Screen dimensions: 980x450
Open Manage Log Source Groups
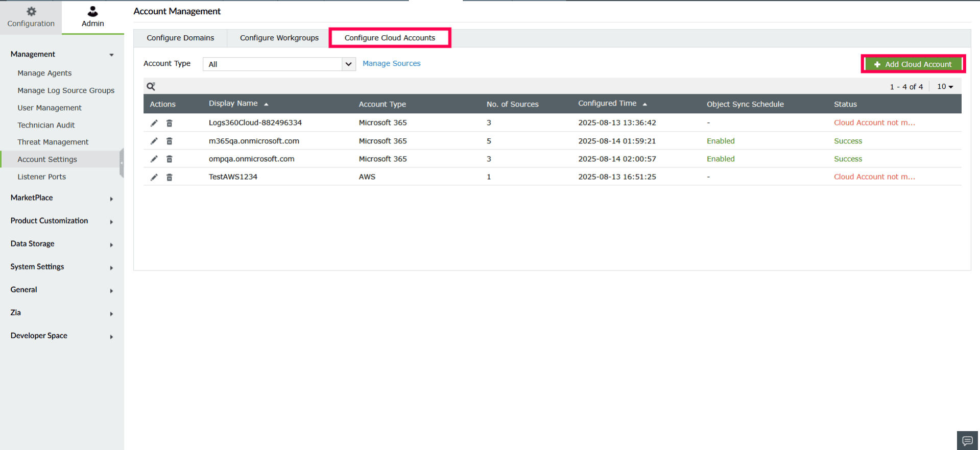click(x=66, y=90)
